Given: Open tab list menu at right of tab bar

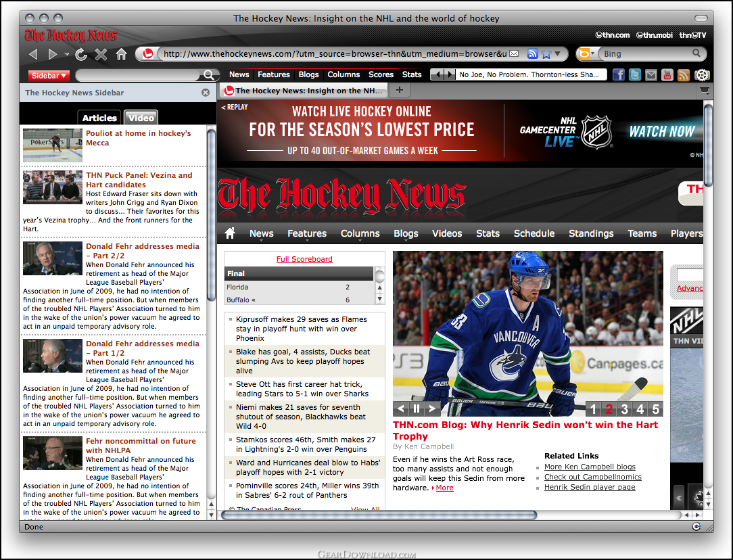Looking at the screenshot, I should [704, 90].
